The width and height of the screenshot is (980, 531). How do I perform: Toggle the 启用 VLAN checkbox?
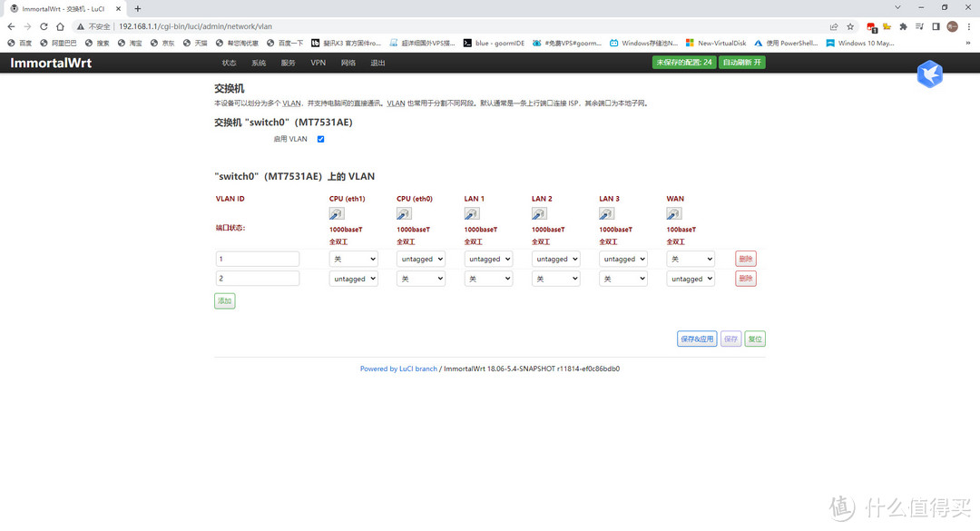click(320, 139)
